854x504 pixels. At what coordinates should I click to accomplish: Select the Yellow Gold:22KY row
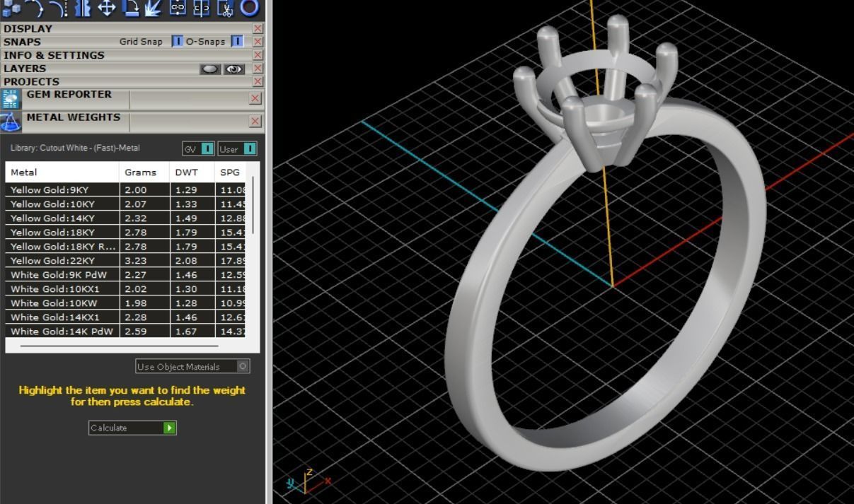125,261
